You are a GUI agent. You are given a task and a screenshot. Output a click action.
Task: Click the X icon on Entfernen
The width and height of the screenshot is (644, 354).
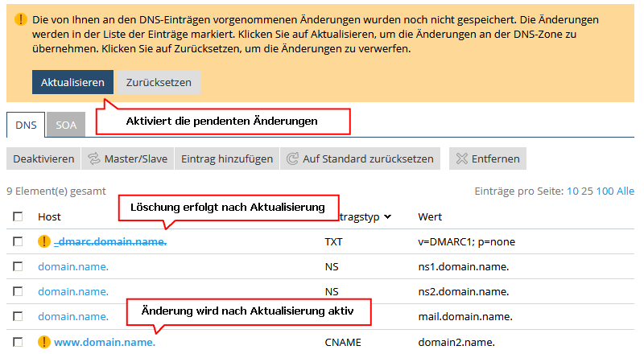[x=461, y=158]
